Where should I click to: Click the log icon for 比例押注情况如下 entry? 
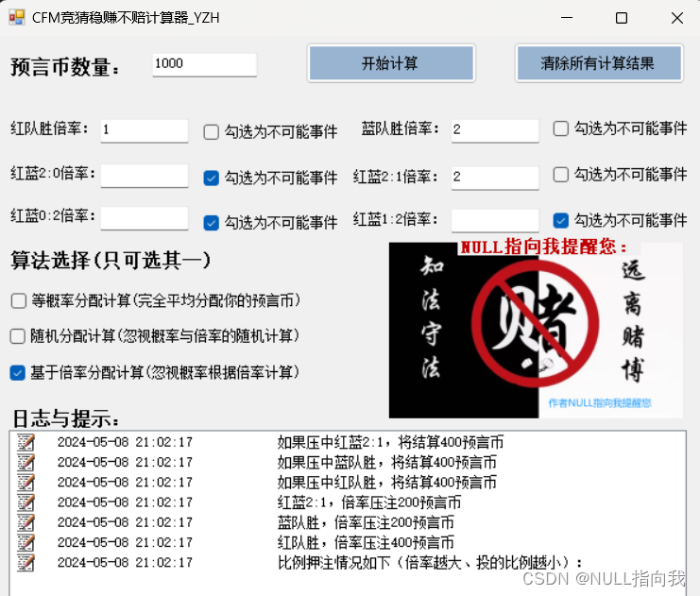pyautogui.click(x=26, y=563)
